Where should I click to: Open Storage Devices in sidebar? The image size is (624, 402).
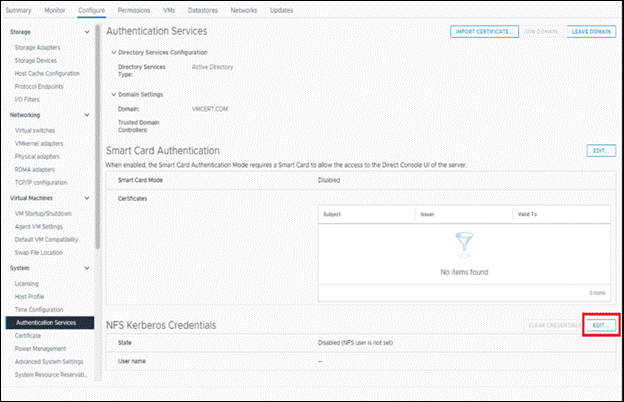coord(35,60)
